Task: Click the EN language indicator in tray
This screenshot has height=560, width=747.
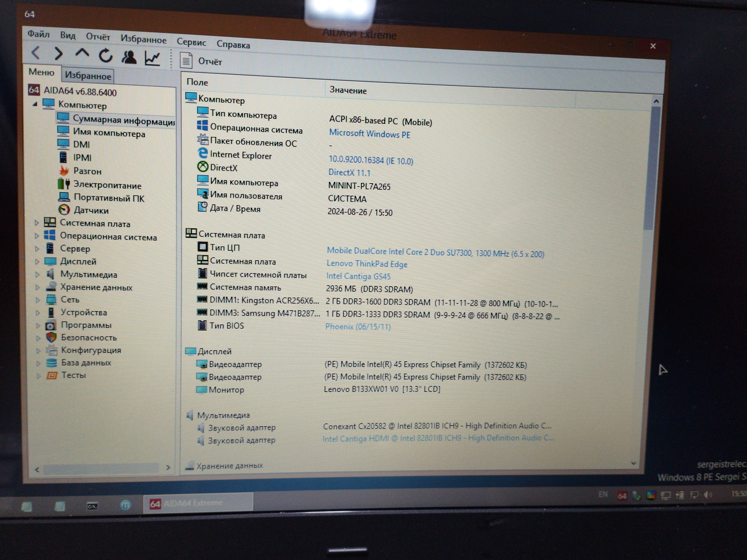Action: [x=603, y=494]
